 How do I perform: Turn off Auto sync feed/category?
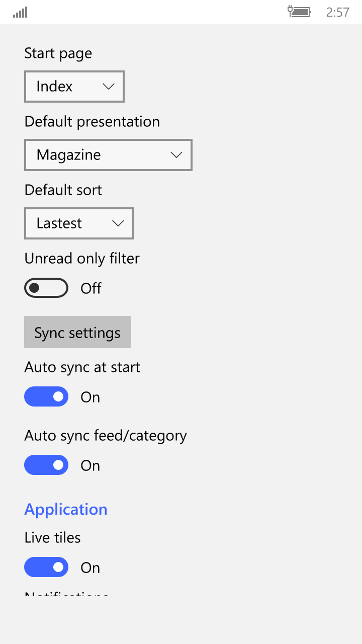point(46,465)
